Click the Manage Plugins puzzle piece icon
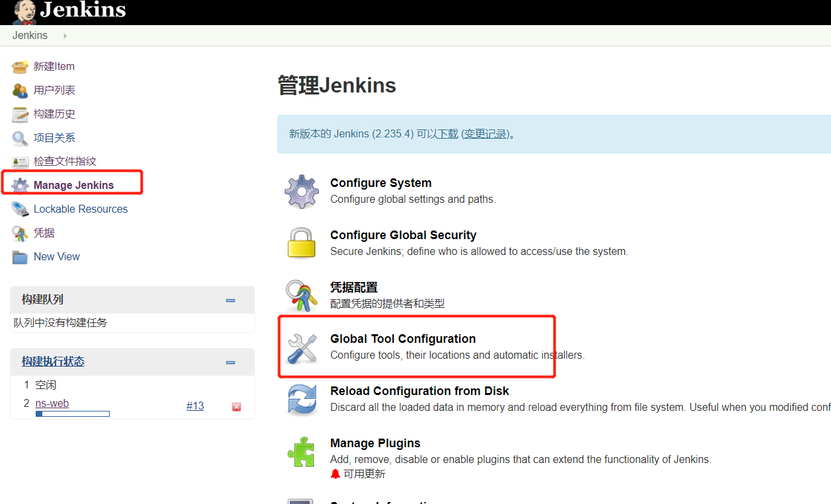The width and height of the screenshot is (831, 504). 302,452
